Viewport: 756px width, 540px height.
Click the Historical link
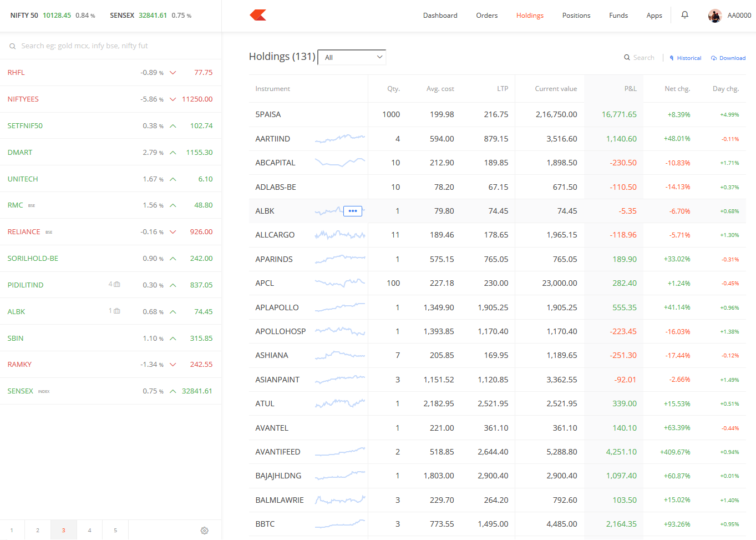(x=689, y=58)
